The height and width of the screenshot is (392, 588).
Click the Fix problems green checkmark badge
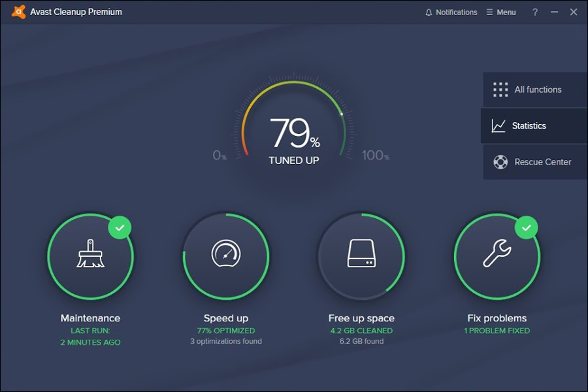coord(526,227)
